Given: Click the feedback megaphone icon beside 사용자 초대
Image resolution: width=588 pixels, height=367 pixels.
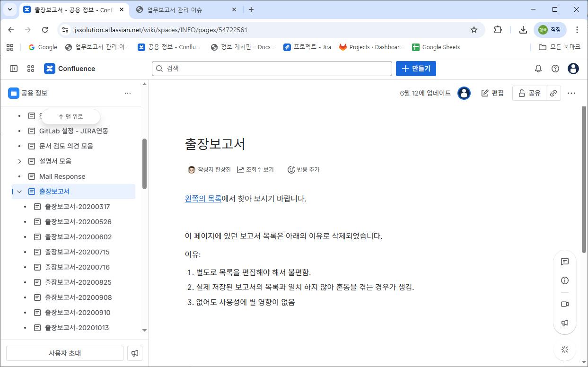Looking at the screenshot, I should pyautogui.click(x=135, y=353).
